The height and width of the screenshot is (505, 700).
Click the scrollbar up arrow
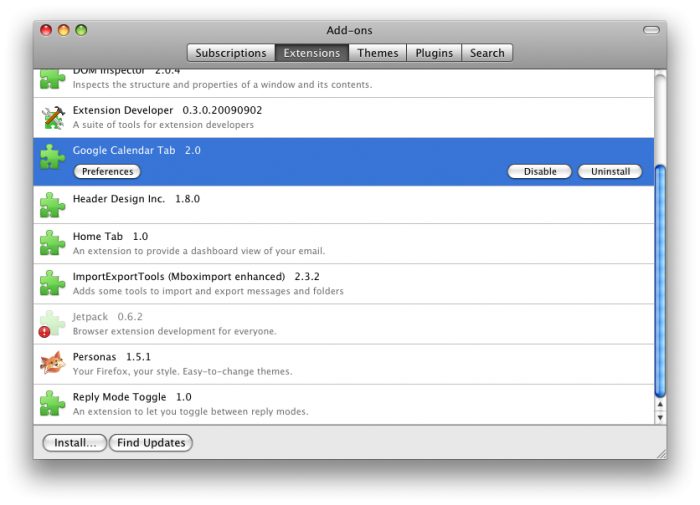tap(660, 404)
